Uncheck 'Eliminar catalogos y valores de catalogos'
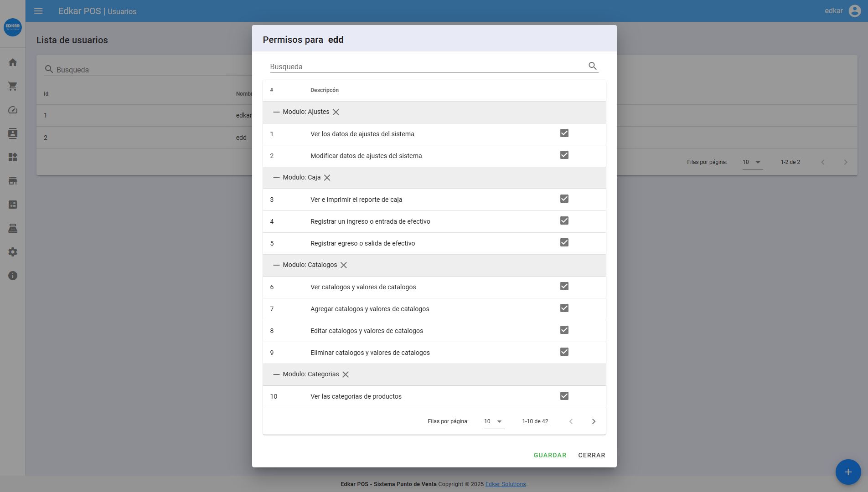 click(564, 352)
